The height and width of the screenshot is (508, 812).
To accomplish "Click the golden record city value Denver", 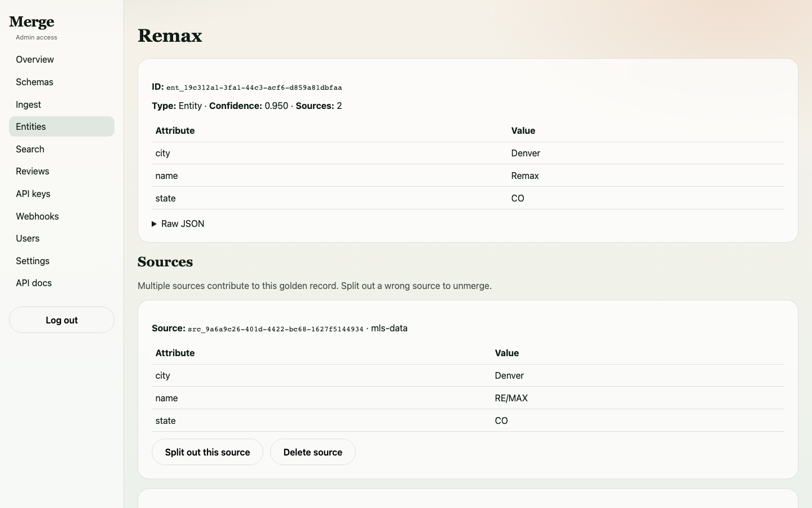I will click(x=526, y=154).
